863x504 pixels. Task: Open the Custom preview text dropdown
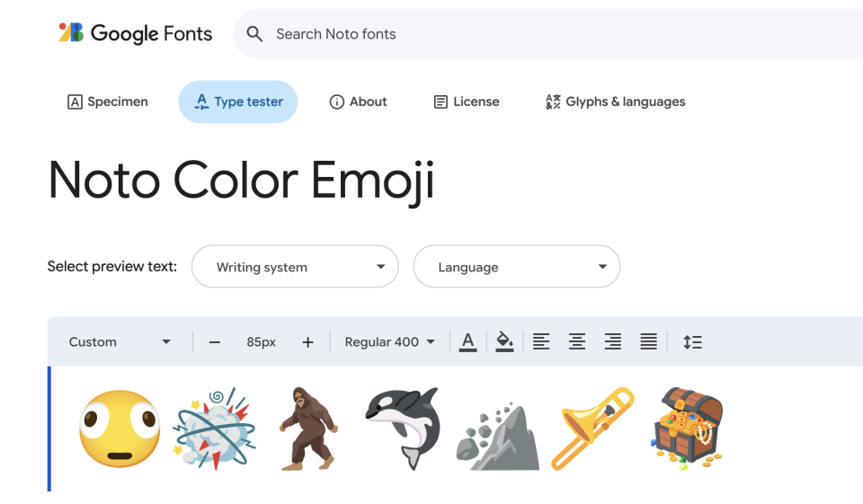pos(120,341)
